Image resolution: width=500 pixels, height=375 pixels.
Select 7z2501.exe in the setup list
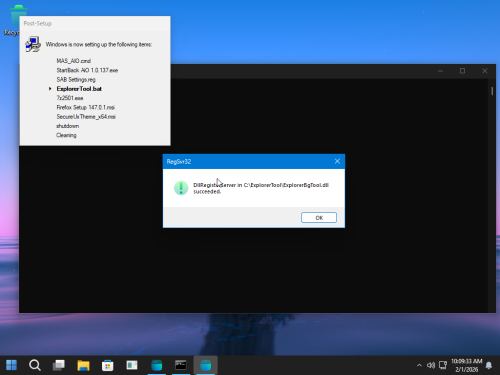point(70,98)
